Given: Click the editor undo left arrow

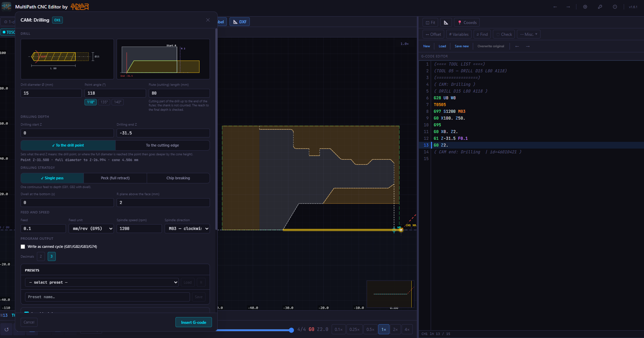Looking at the screenshot, I should point(517,46).
